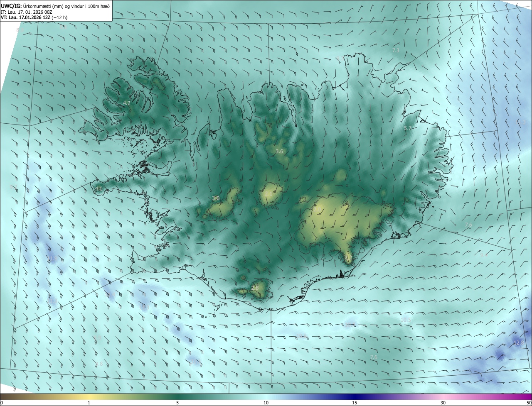Click the valid time "VT: Lau. 17.01.2026 12Z"
The width and height of the screenshot is (532, 406).
point(26,18)
